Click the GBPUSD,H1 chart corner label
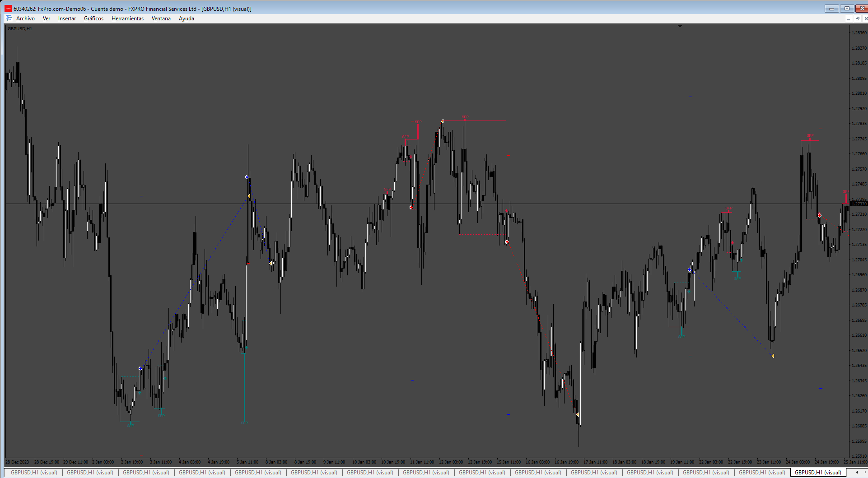 click(20, 28)
